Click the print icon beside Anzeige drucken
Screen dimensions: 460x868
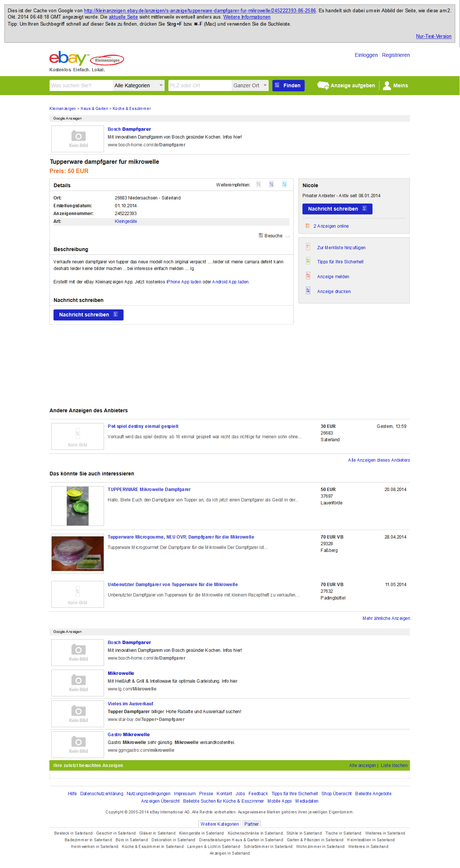point(308,290)
